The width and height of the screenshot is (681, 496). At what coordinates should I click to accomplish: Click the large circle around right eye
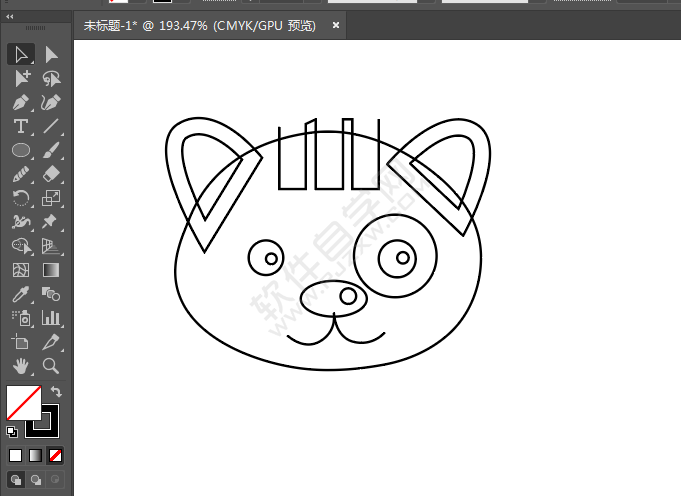pyautogui.click(x=396, y=256)
